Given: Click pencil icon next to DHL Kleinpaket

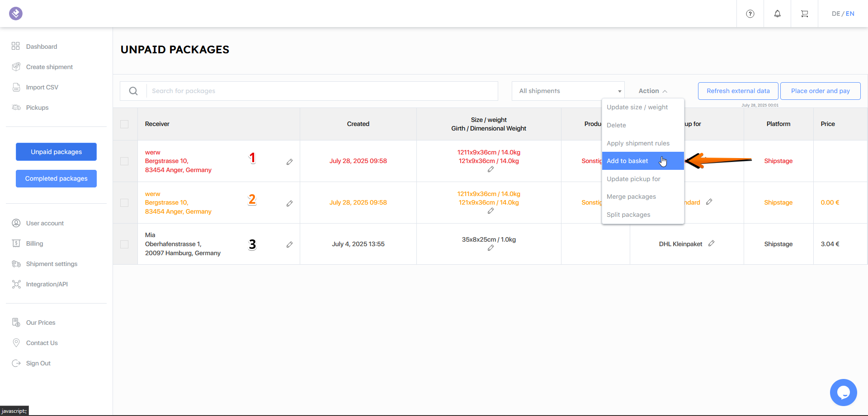Looking at the screenshot, I should click(711, 243).
